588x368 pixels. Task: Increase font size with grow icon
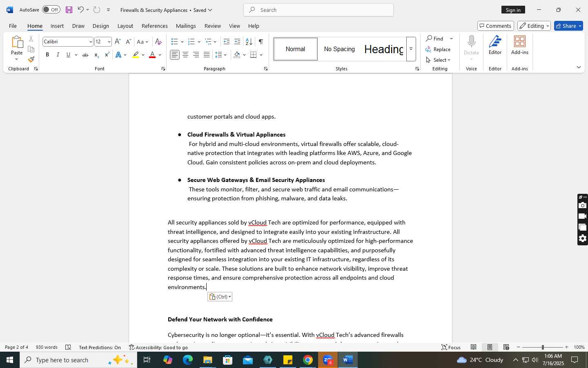(118, 42)
